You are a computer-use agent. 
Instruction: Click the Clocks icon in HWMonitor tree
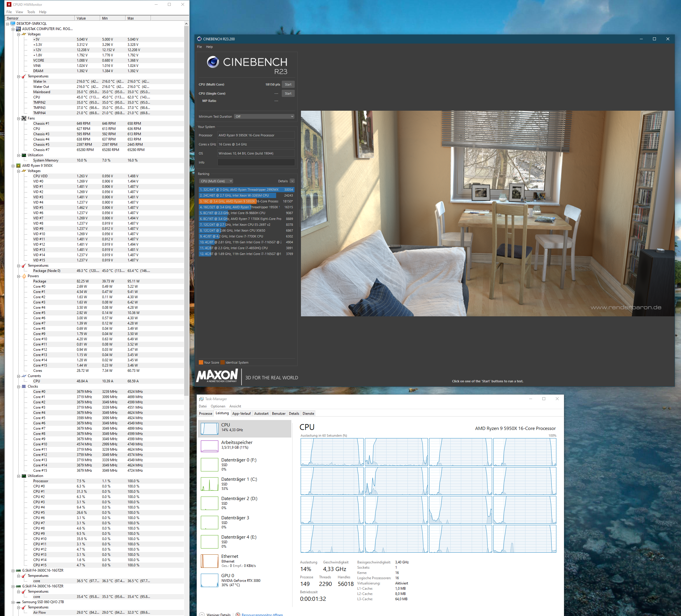[24, 386]
